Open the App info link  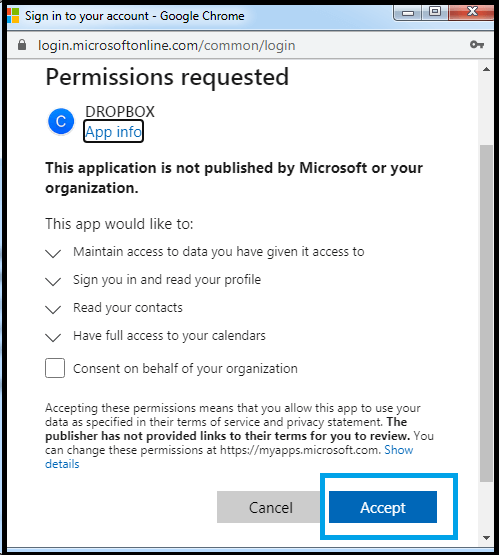[x=113, y=131]
